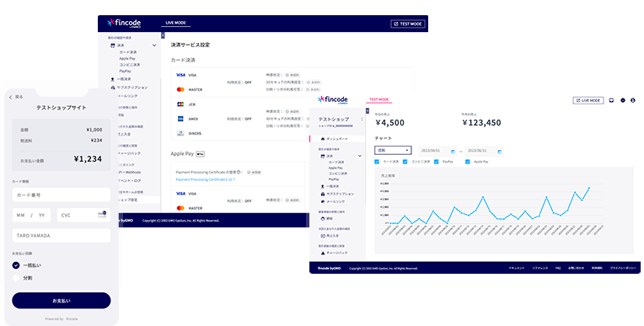
Task: Open the chart start date field
Action: point(437,151)
